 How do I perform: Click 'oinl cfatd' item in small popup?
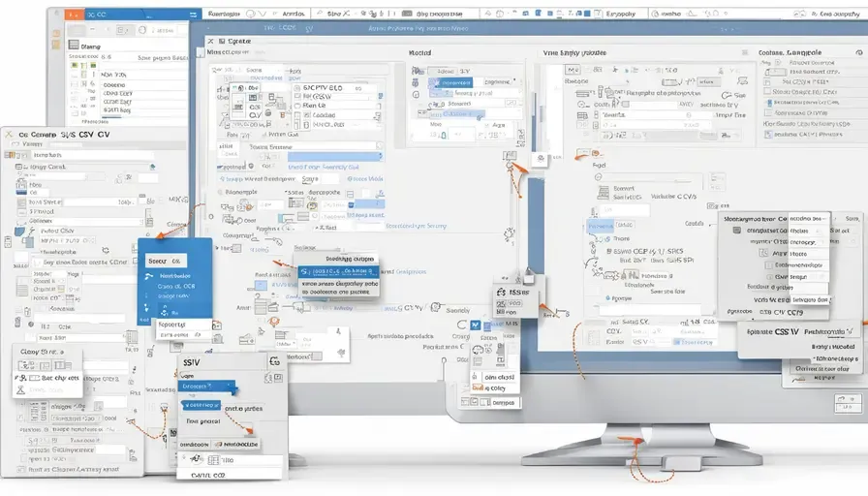coord(499,377)
